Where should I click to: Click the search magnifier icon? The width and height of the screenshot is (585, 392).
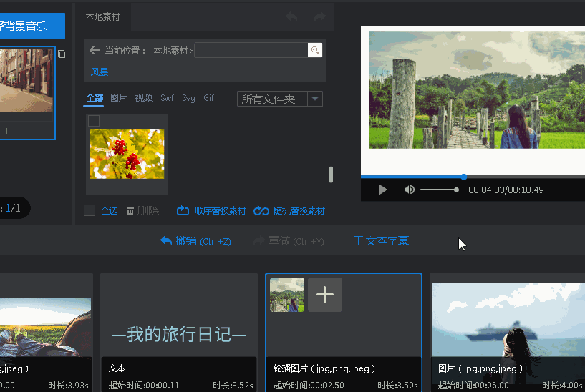click(315, 50)
